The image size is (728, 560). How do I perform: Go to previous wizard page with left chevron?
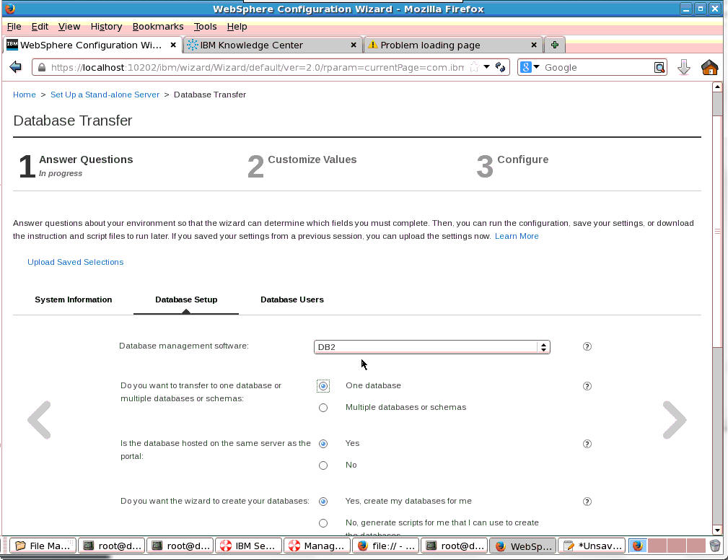40,420
